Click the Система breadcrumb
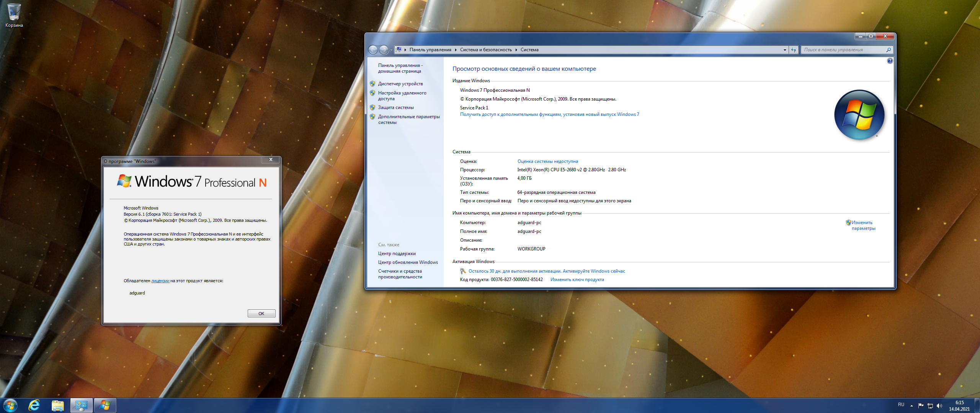Screen dimensions: 980x413 click(x=529, y=50)
